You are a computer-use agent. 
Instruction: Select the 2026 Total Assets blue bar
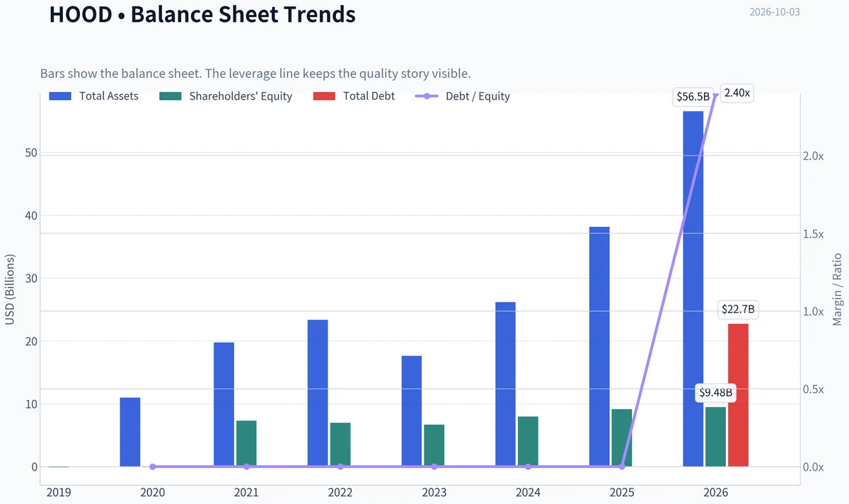[693, 289]
